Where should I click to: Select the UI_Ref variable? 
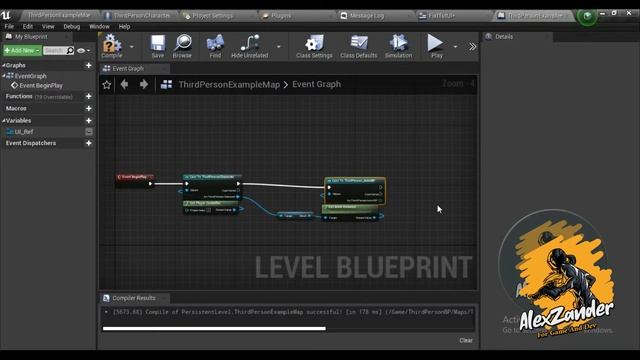coord(24,132)
